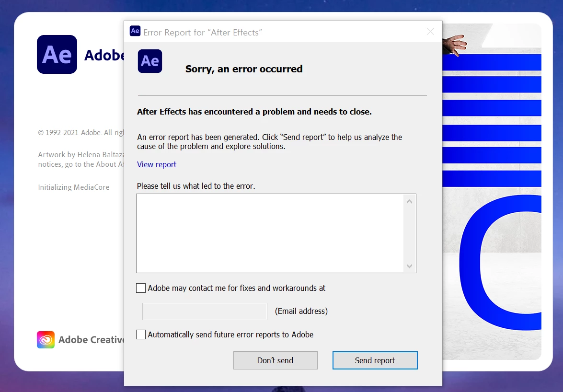
Task: Click "Initializing MediaCore" status text on splash
Action: pyautogui.click(x=74, y=187)
